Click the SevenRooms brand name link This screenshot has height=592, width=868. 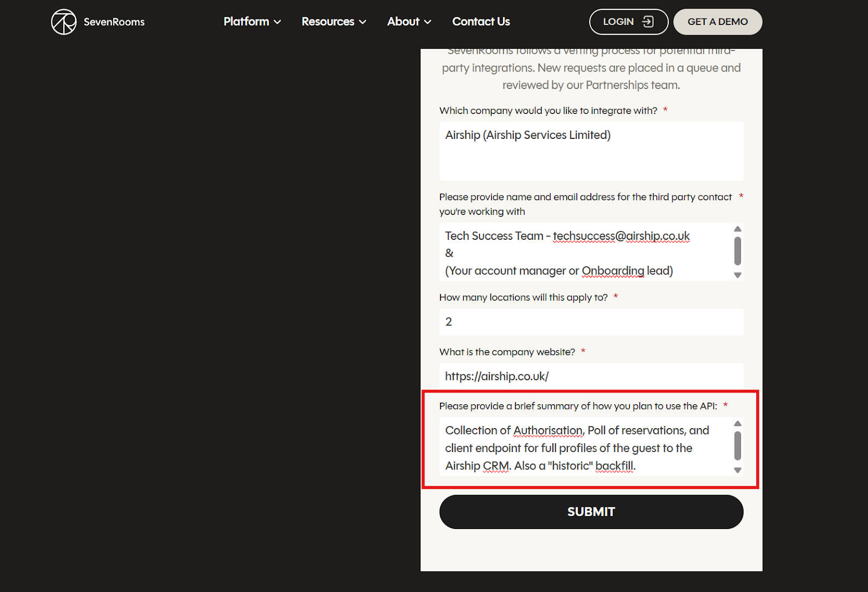coord(114,22)
